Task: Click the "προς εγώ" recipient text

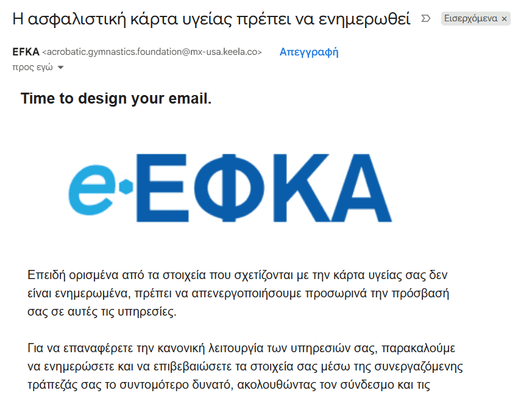Action: coord(33,68)
